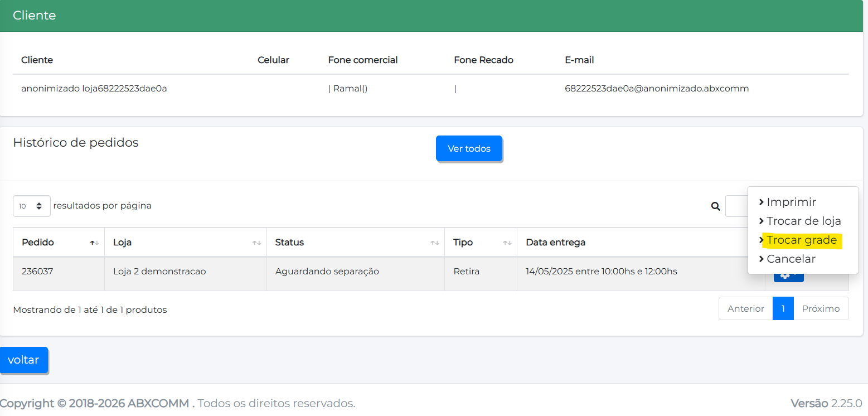Choose Cancelar in the order menu
The width and height of the screenshot is (868, 416).
click(x=791, y=259)
